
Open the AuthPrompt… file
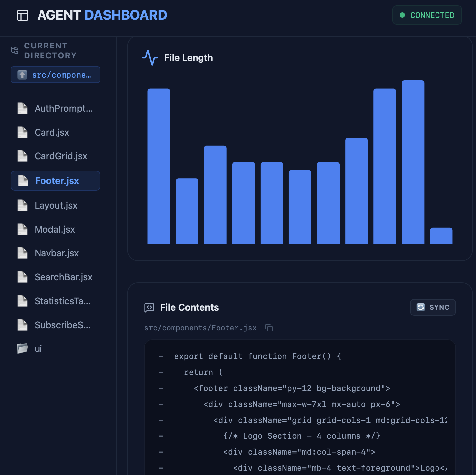tap(55, 108)
